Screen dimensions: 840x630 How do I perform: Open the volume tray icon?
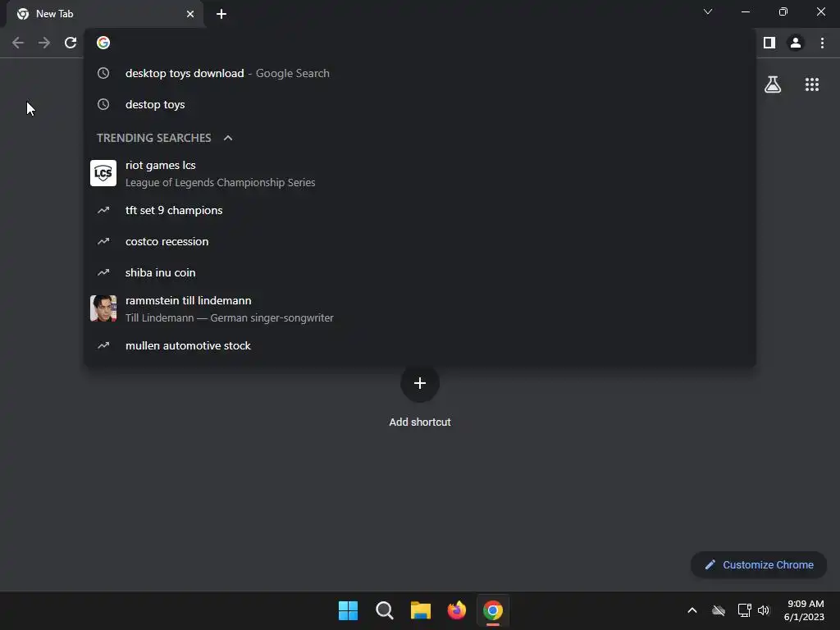(x=764, y=610)
